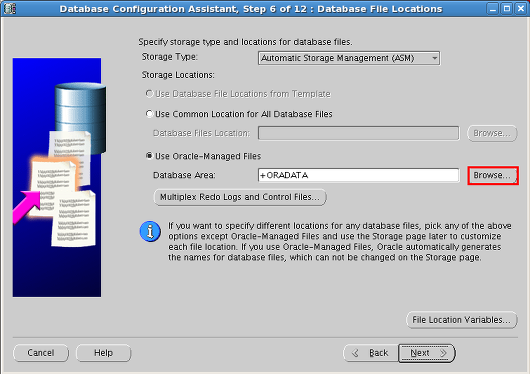Click the Database Area label
This screenshot has width=530, height=374.
tap(184, 175)
